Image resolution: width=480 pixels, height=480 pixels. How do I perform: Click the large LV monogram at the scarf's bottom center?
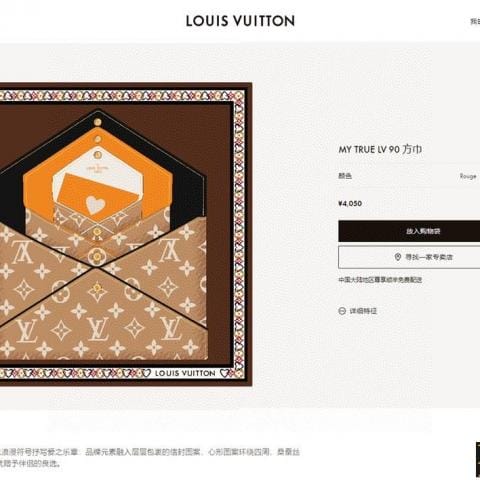tap(97, 328)
